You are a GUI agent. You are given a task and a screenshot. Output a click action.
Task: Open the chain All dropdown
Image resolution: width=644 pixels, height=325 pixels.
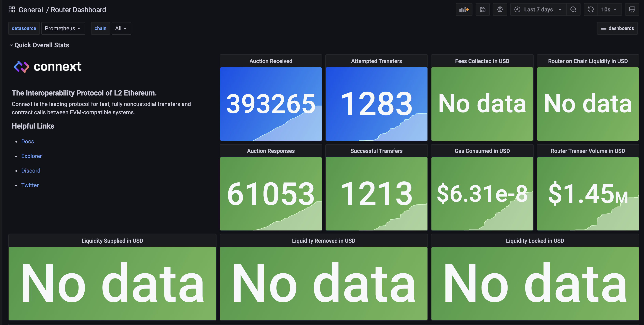(121, 28)
